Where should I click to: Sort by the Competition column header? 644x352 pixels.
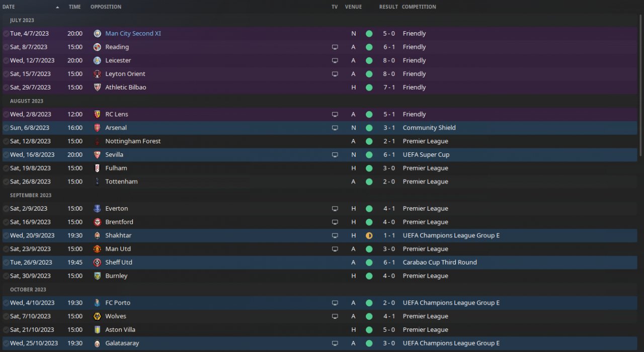(419, 7)
